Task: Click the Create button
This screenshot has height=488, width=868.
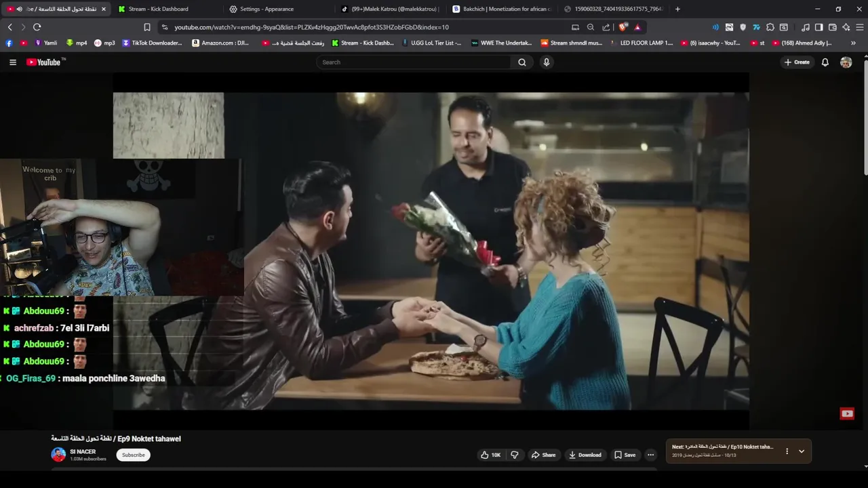Action: tap(797, 62)
